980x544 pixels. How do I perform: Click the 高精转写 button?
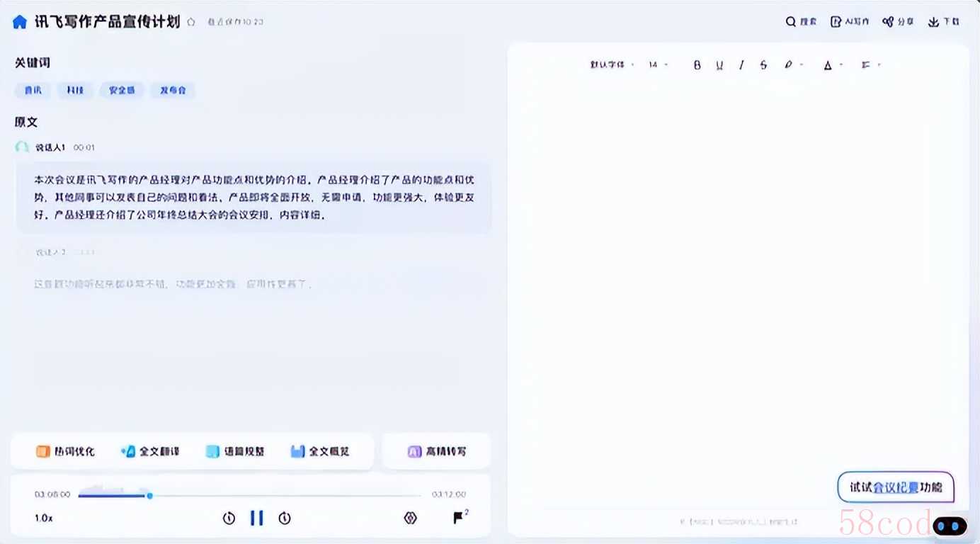(x=436, y=451)
